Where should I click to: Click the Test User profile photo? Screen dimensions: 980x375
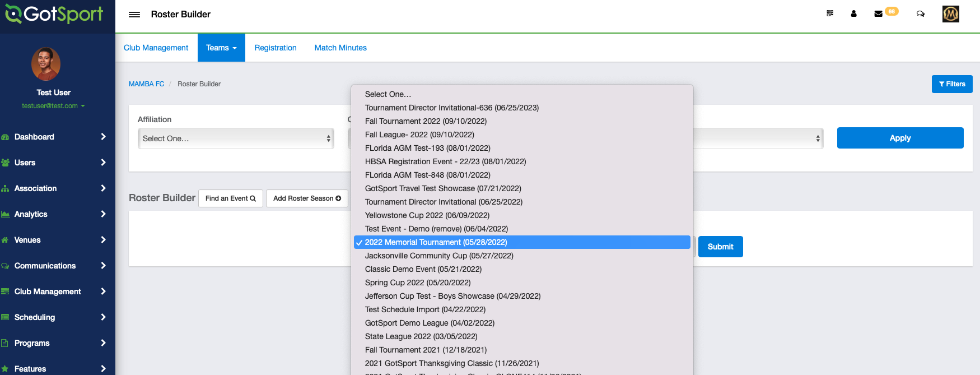pyautogui.click(x=46, y=64)
